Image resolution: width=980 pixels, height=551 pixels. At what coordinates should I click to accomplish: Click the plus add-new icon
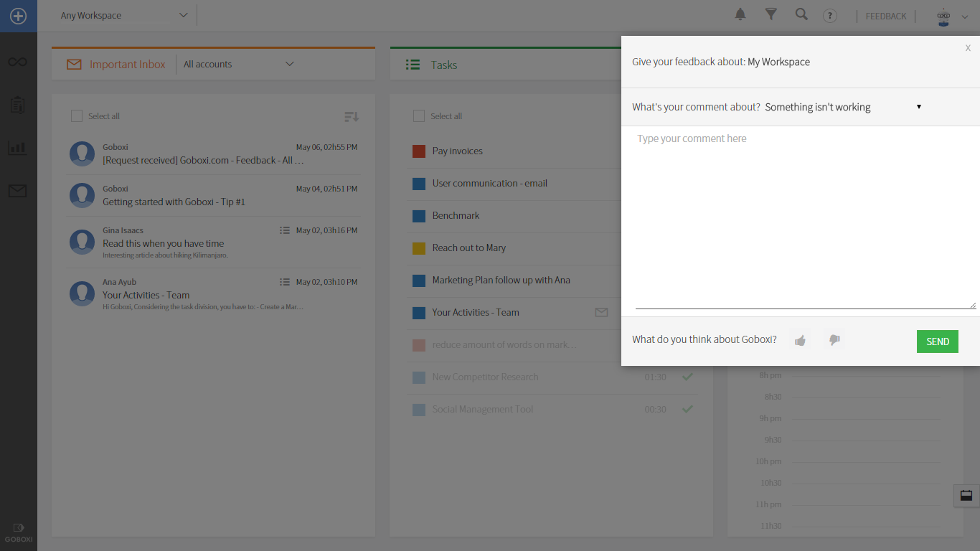click(x=18, y=16)
